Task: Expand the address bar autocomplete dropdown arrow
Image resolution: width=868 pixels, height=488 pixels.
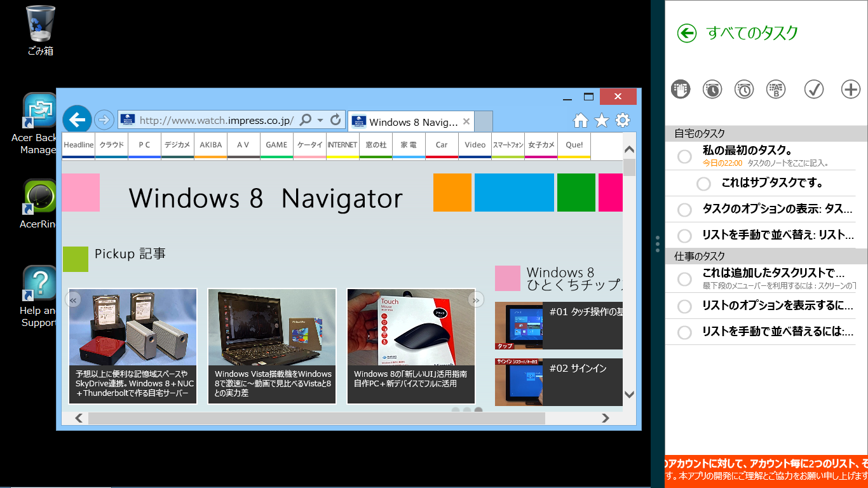Action: (x=320, y=119)
